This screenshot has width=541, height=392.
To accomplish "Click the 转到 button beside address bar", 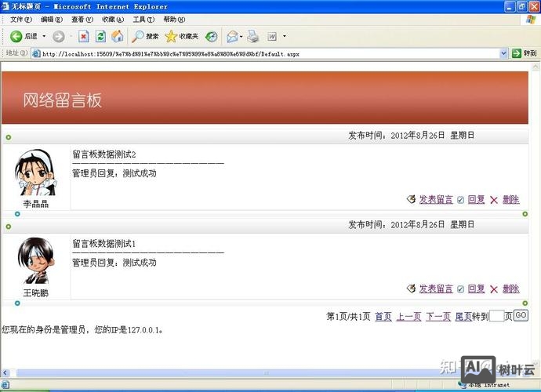I will pos(525,53).
